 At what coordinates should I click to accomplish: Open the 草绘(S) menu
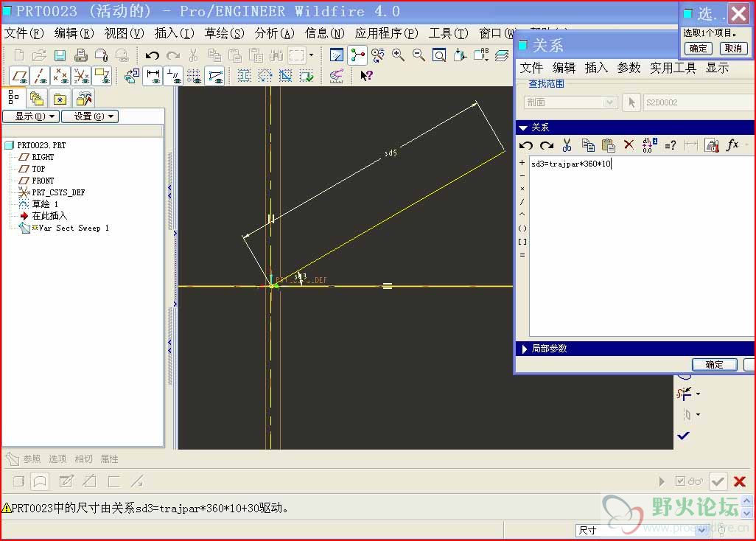224,33
